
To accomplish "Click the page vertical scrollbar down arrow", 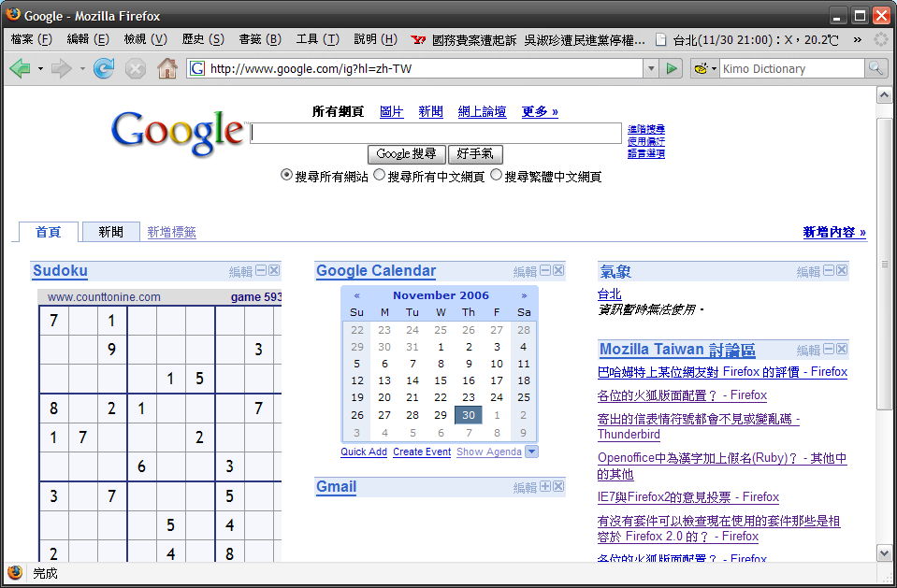I will pos(884,553).
